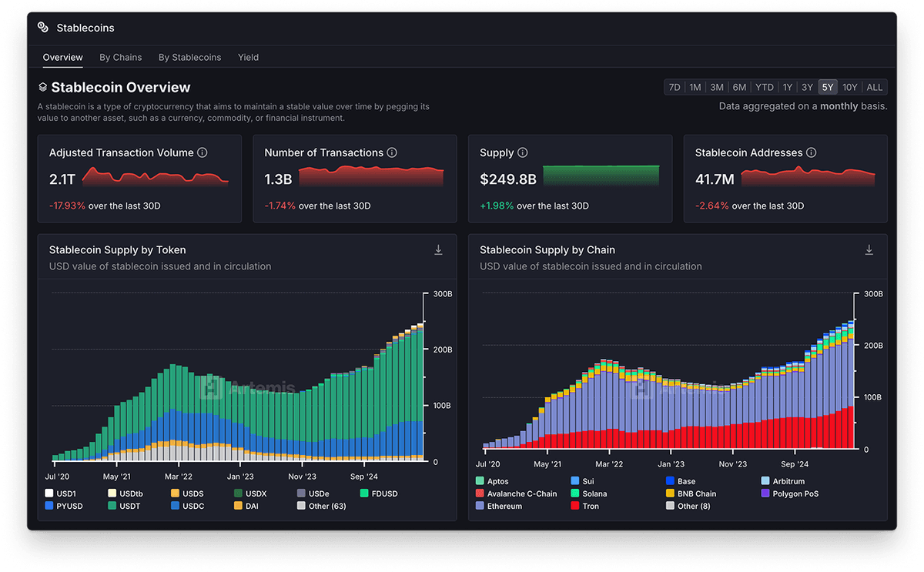Viewport: 924px width, 572px height.
Task: Click the -17.93% change text
Action: (x=67, y=206)
